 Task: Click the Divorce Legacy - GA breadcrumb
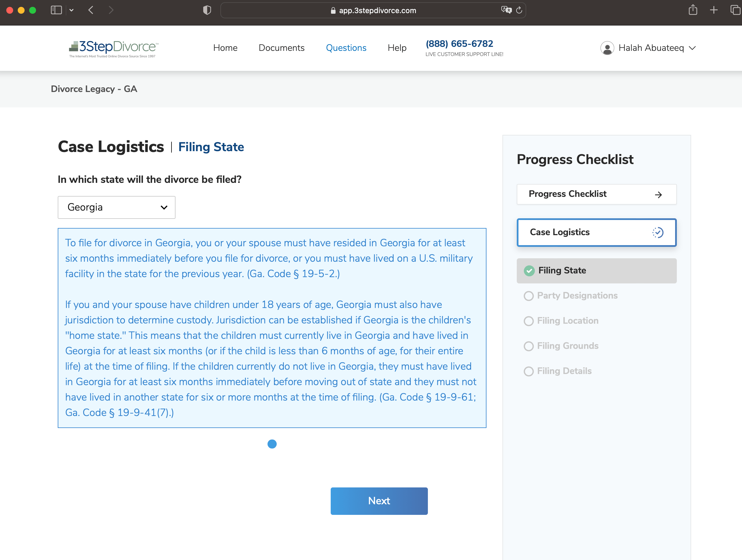click(94, 89)
